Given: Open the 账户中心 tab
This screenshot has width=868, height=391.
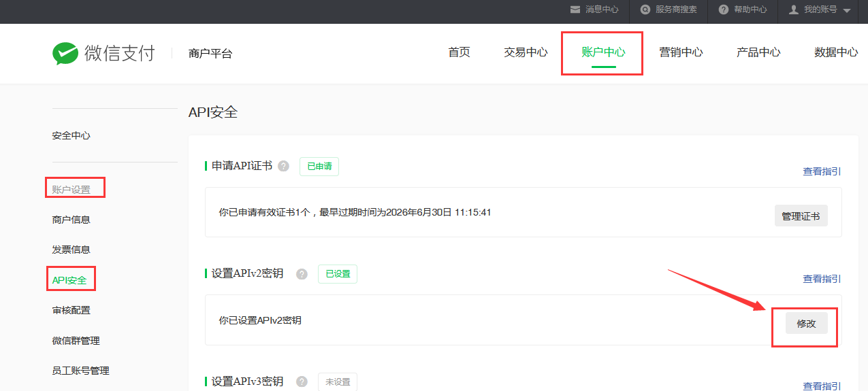Looking at the screenshot, I should coord(603,52).
